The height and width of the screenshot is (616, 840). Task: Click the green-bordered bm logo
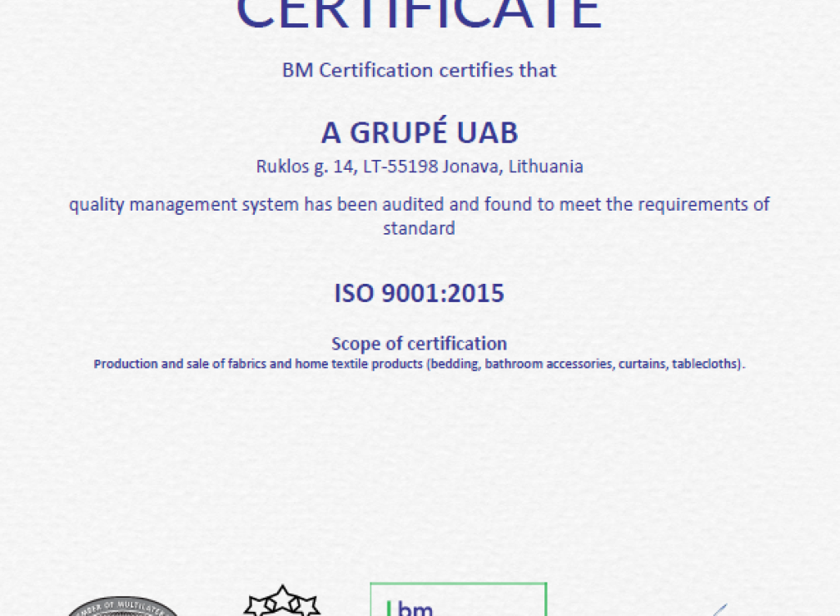click(x=459, y=599)
